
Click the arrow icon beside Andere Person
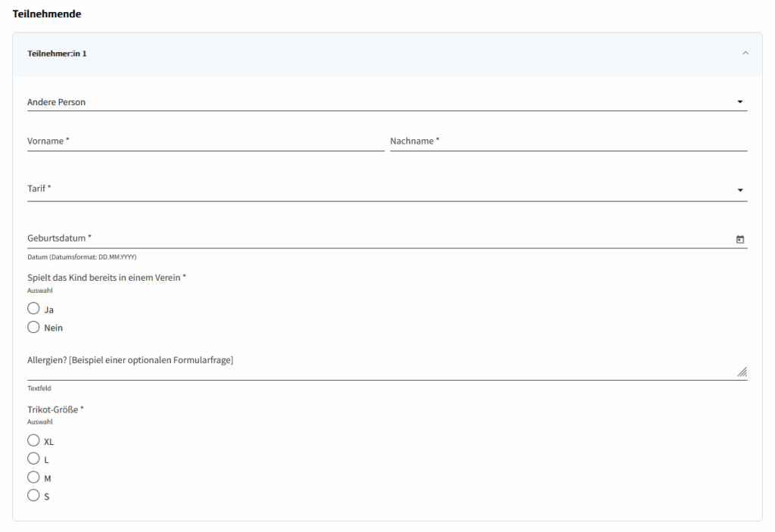(x=739, y=102)
